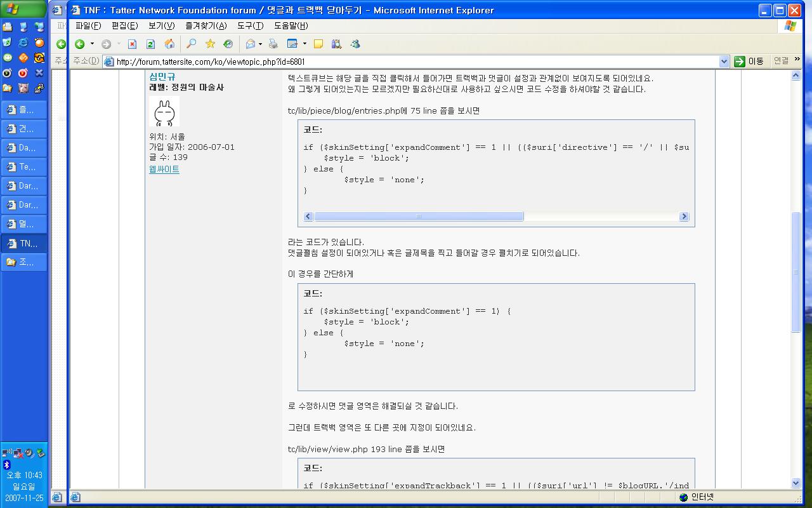Click the Back navigation button

pos(80,44)
